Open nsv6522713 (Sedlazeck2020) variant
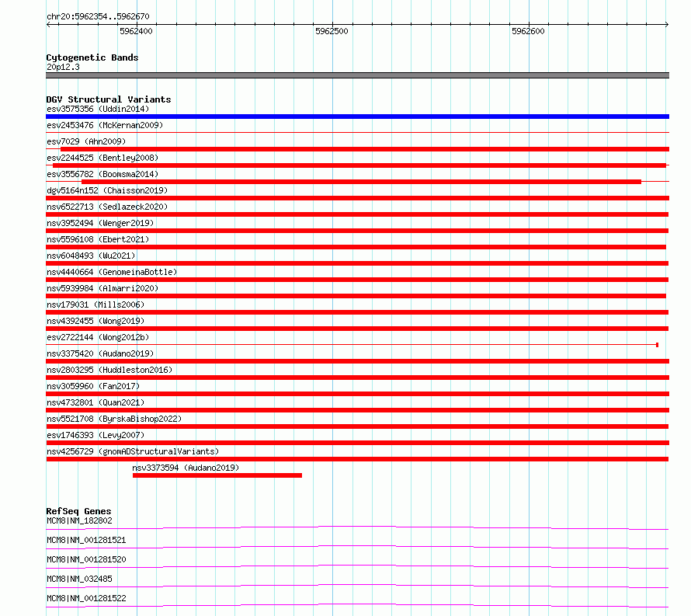This screenshot has width=691, height=616. tap(107, 207)
